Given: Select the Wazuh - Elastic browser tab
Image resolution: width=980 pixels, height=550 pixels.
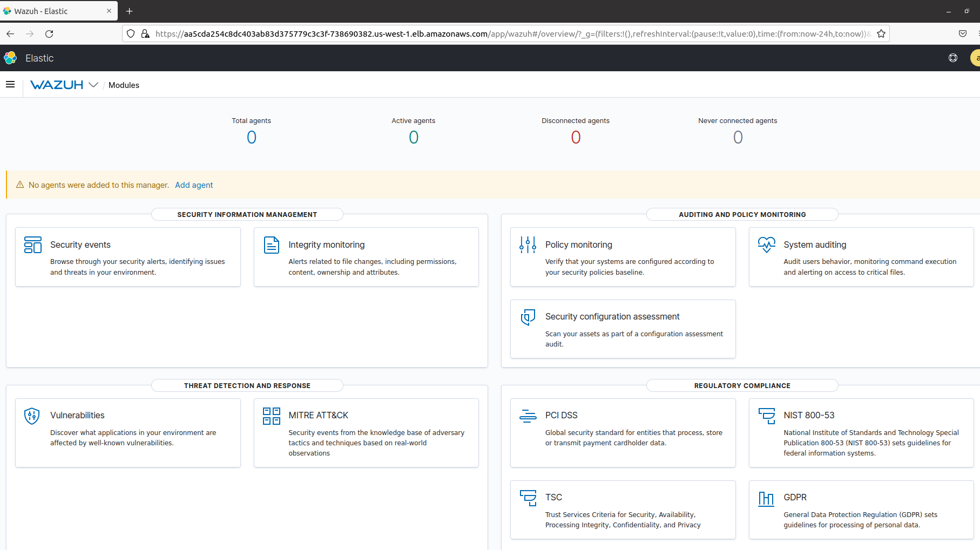Looking at the screenshot, I should coord(59,11).
